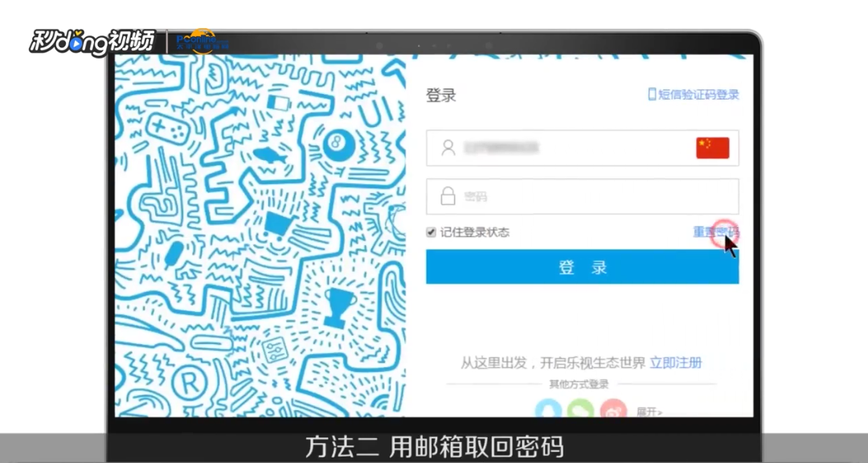
Task: Select the 登录 heading tab
Action: pyautogui.click(x=439, y=94)
